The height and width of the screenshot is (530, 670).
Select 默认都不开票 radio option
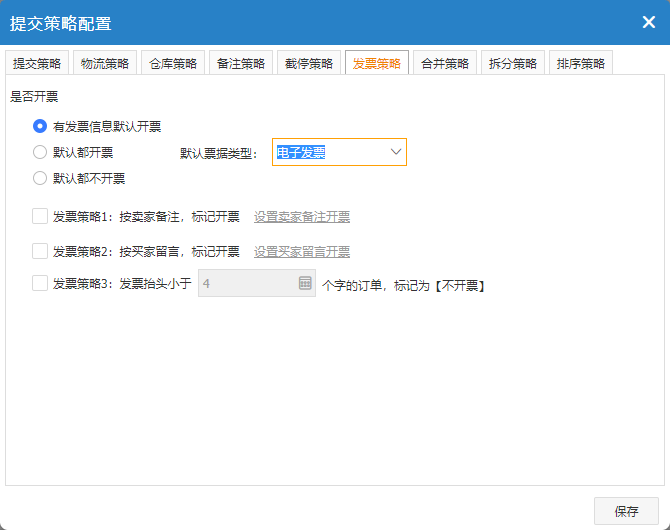pyautogui.click(x=40, y=178)
